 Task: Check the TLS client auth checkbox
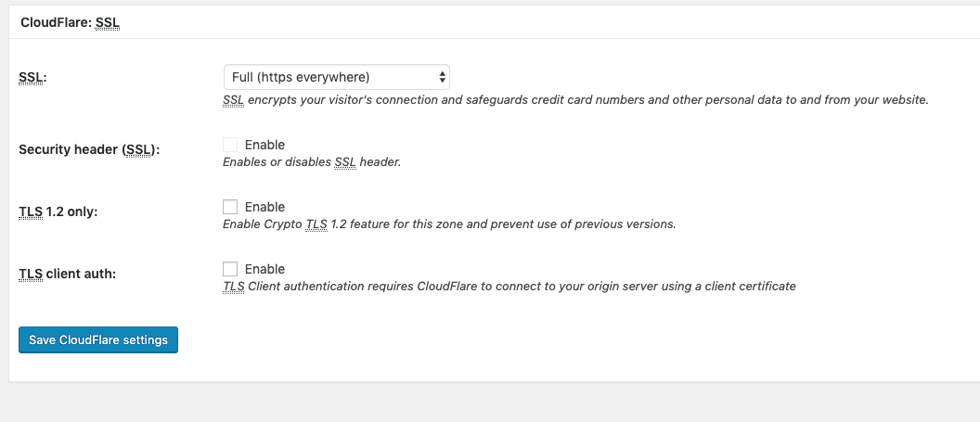coord(230,269)
